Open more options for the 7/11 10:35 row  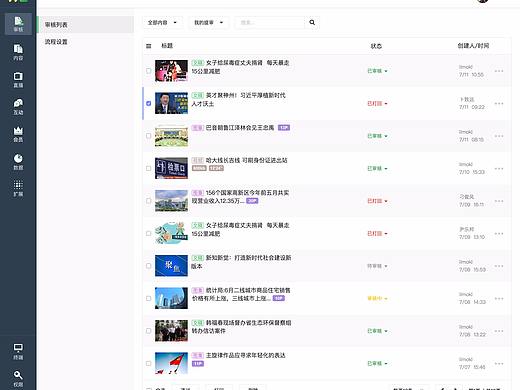click(x=499, y=71)
